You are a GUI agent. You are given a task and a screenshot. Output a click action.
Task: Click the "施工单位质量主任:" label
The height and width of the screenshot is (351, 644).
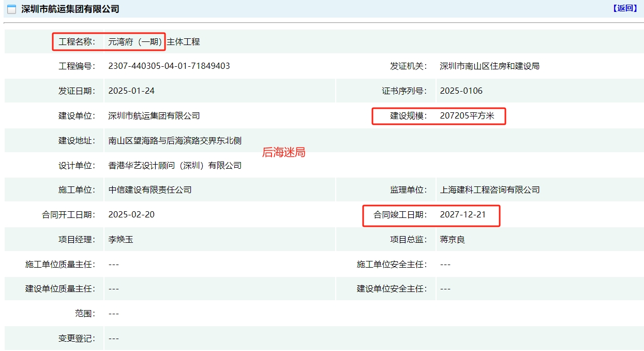coord(61,265)
